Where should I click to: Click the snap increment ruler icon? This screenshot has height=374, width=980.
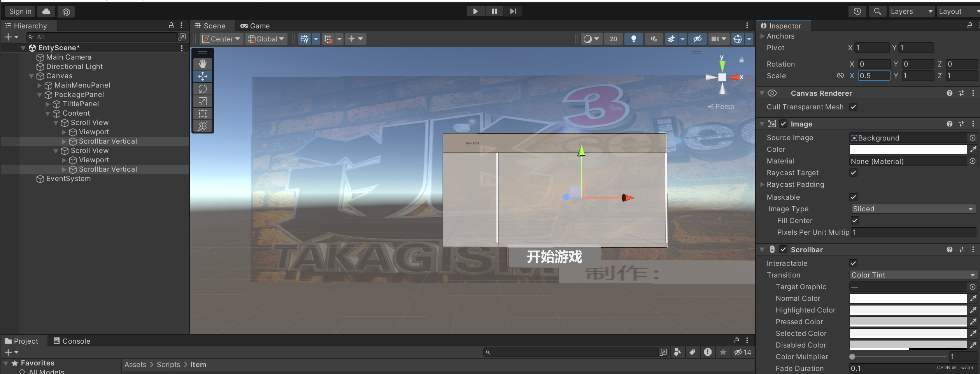point(351,39)
